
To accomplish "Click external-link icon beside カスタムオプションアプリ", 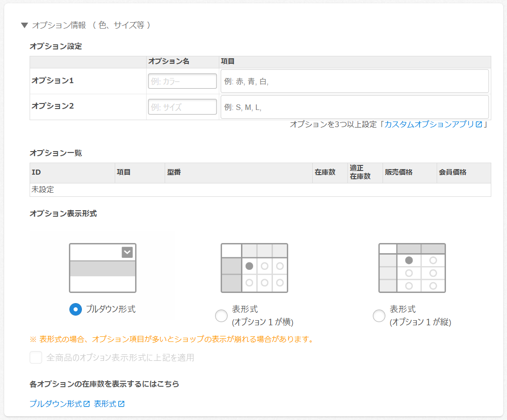I will click(479, 124).
